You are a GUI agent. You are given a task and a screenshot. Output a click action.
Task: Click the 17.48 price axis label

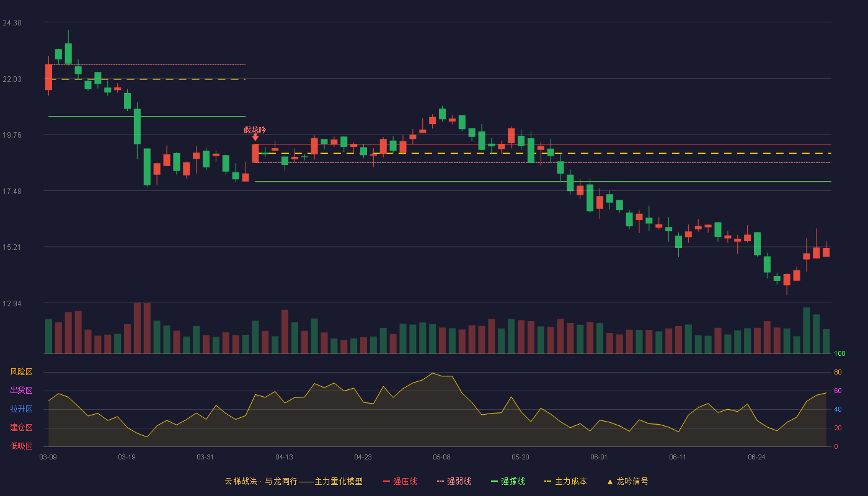12,192
